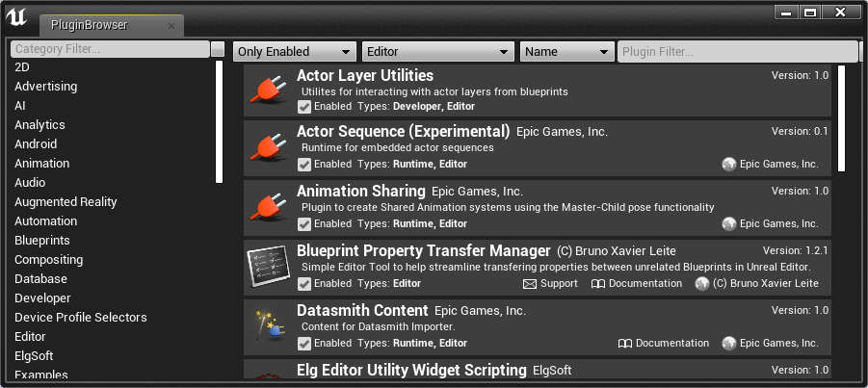Click the Category Filter search field
This screenshot has width=868, height=388.
pos(110,49)
